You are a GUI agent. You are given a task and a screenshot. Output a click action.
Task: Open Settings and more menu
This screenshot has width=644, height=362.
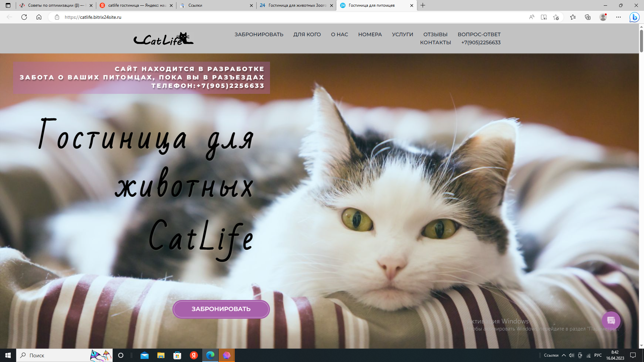[619, 17]
